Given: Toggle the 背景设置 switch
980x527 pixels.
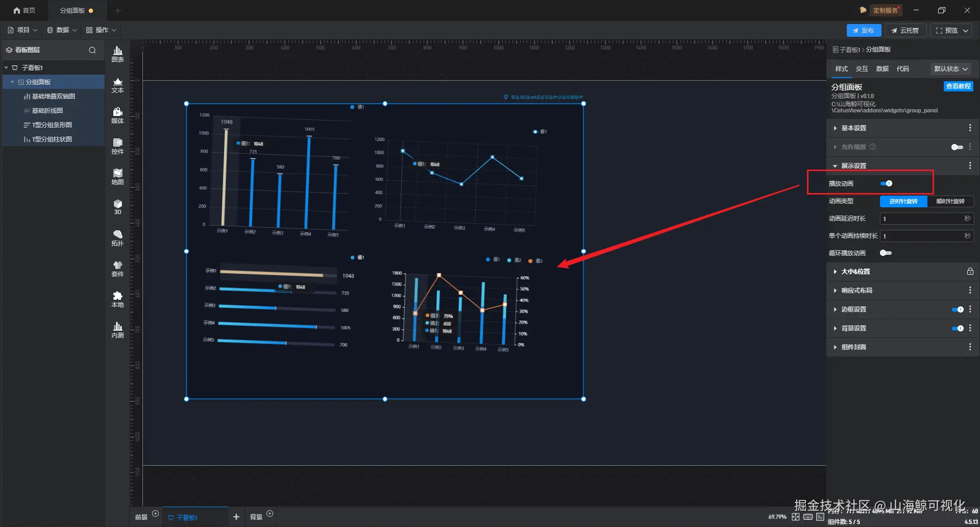Looking at the screenshot, I should point(958,328).
